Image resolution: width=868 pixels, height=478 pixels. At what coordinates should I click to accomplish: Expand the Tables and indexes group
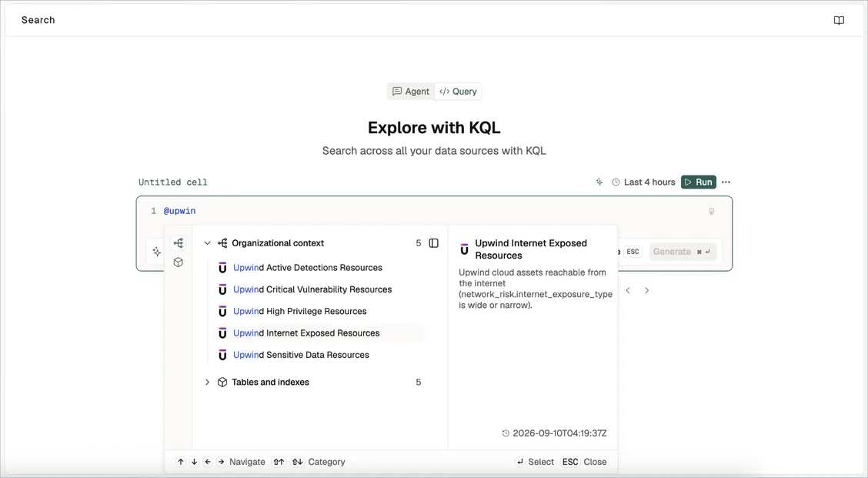tap(208, 383)
